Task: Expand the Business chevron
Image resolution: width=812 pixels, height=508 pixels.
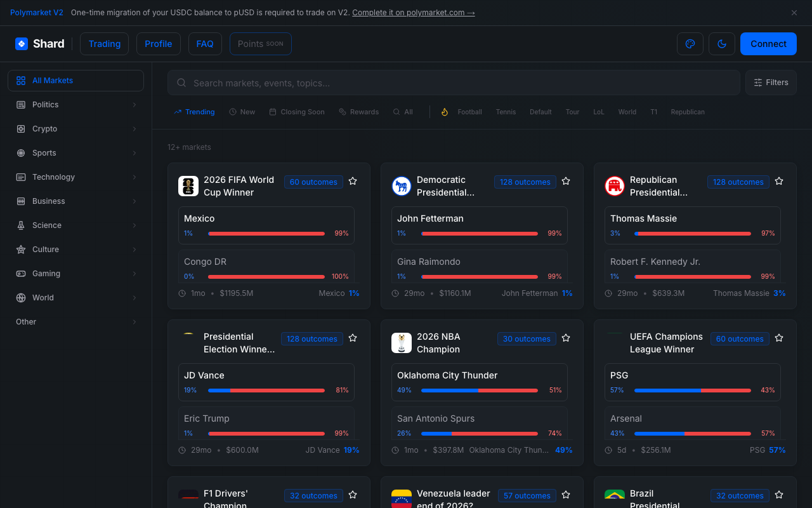Action: coord(134,201)
